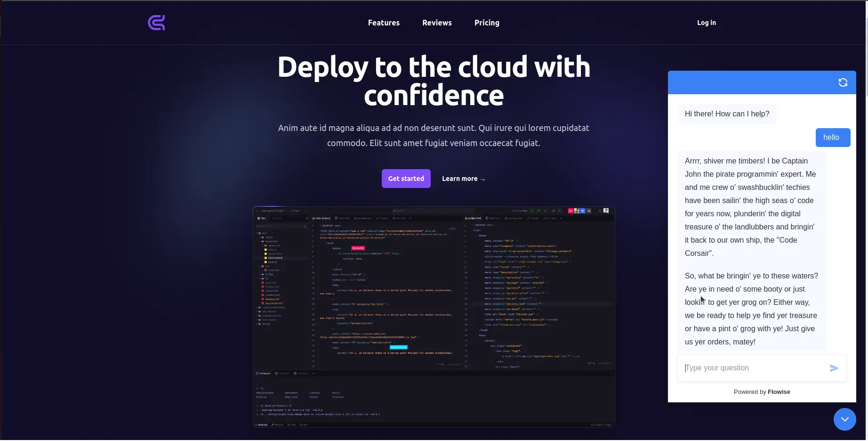This screenshot has width=868, height=441.
Task: Switch to the index.html editor tab
Action: click(344, 218)
